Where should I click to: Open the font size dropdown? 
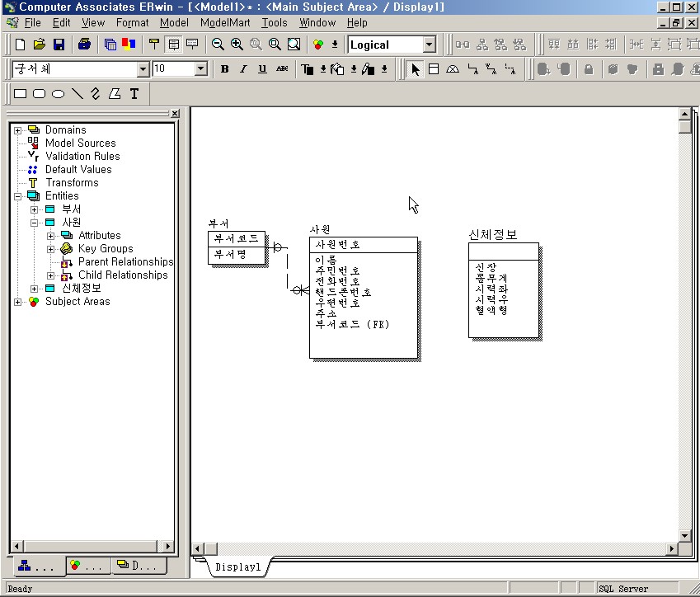pos(201,69)
